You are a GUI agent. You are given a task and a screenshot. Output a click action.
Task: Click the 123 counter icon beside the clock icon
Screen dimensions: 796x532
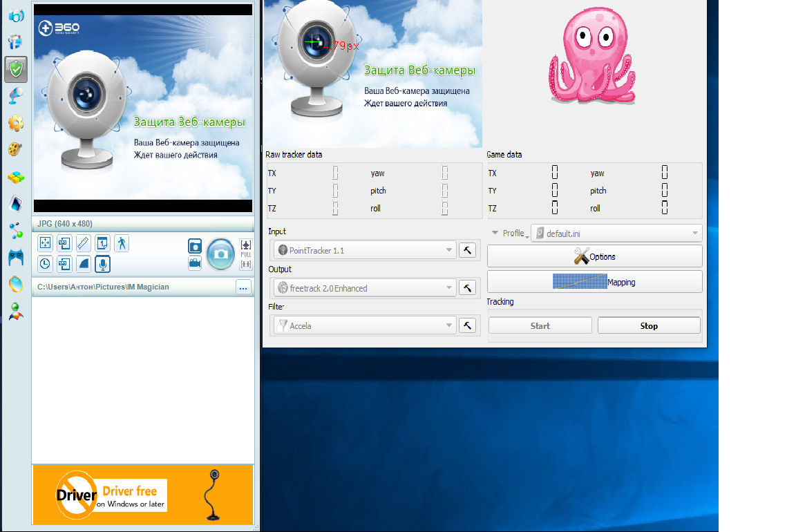click(64, 264)
